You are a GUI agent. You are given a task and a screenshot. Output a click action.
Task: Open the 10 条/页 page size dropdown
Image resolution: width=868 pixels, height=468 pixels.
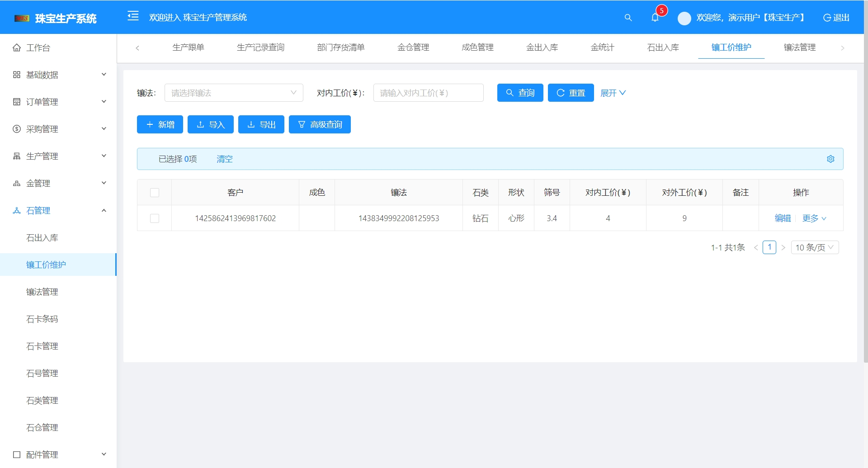tap(815, 247)
